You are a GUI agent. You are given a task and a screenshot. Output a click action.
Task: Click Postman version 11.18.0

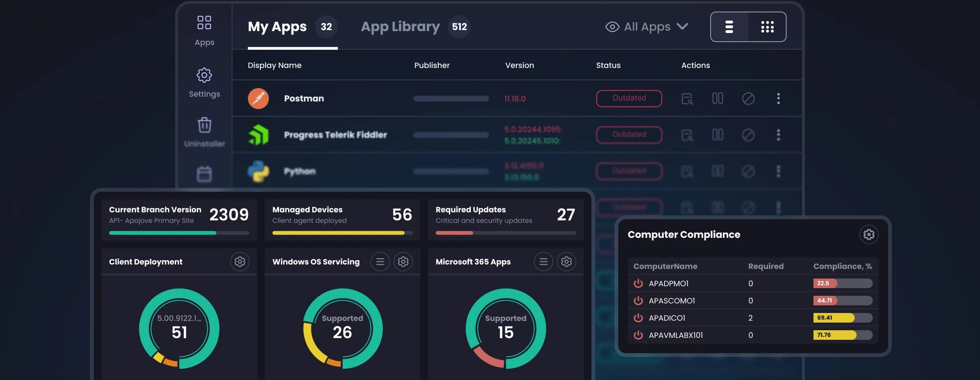pyautogui.click(x=515, y=99)
